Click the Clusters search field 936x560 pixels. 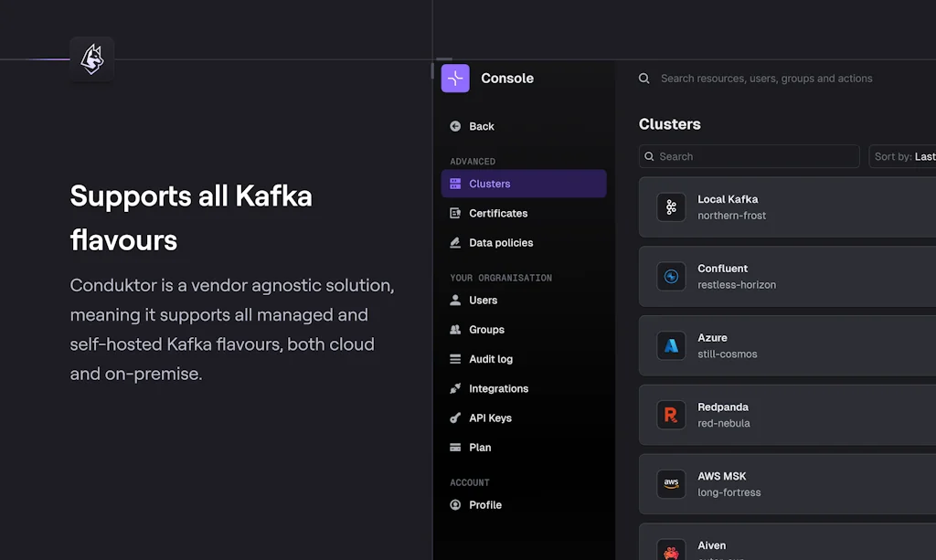[750, 156]
